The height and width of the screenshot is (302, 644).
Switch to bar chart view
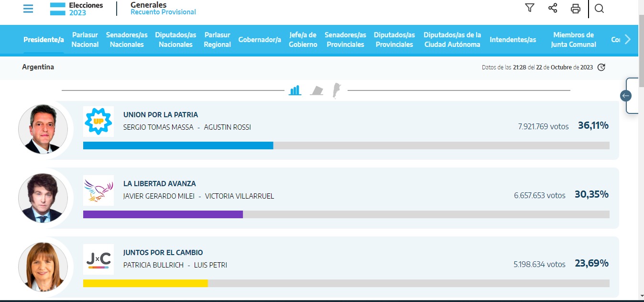[x=295, y=90]
